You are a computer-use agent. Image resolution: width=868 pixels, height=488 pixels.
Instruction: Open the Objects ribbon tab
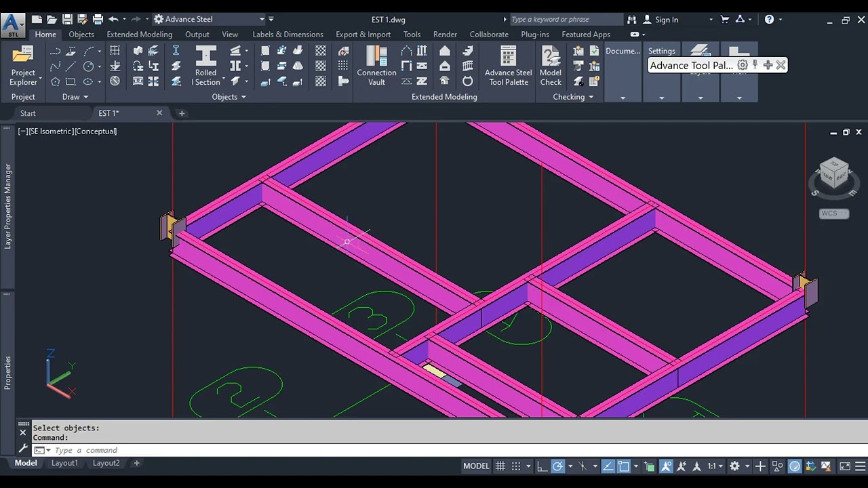click(81, 35)
